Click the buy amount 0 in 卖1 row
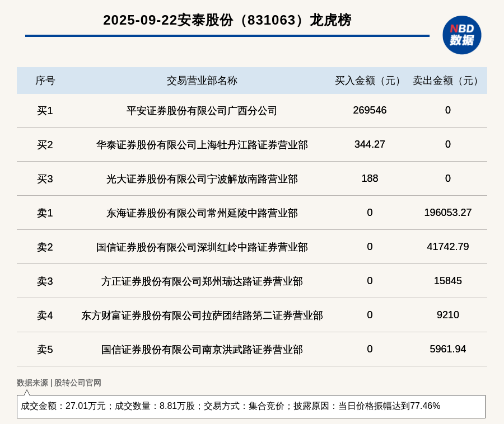The height and width of the screenshot is (424, 504). tap(370, 212)
